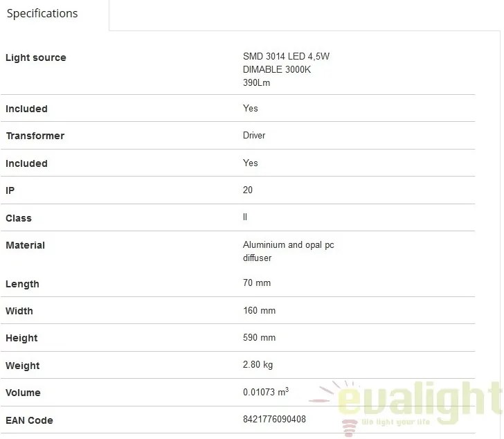
Task: Select the Driver value
Action: click(254, 135)
